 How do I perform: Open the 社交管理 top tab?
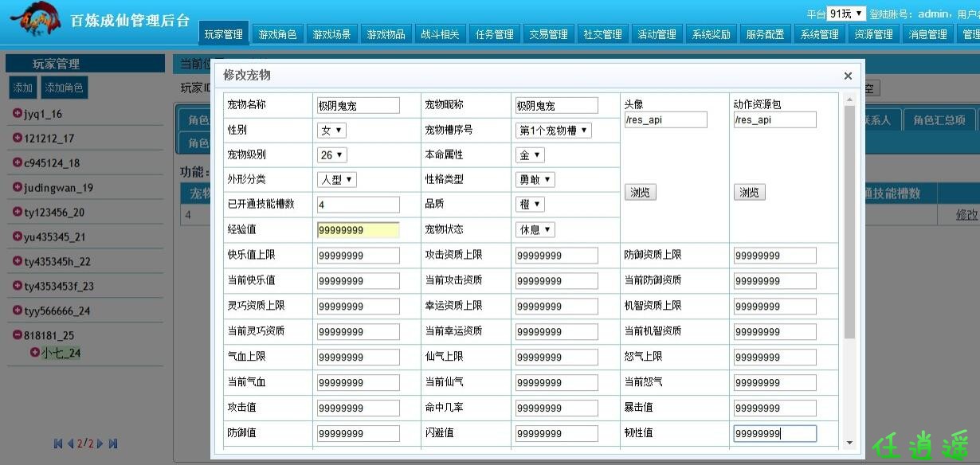[602, 33]
